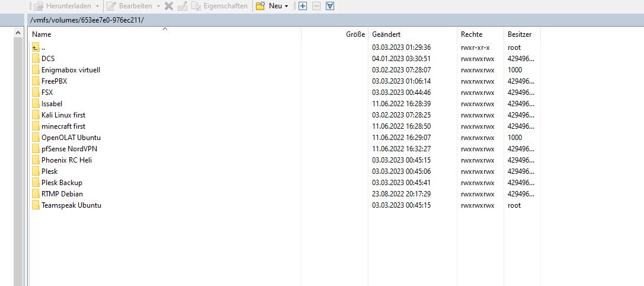This screenshot has height=286, width=644.
Task: Select the FreePBX folder icon
Action: (36, 81)
